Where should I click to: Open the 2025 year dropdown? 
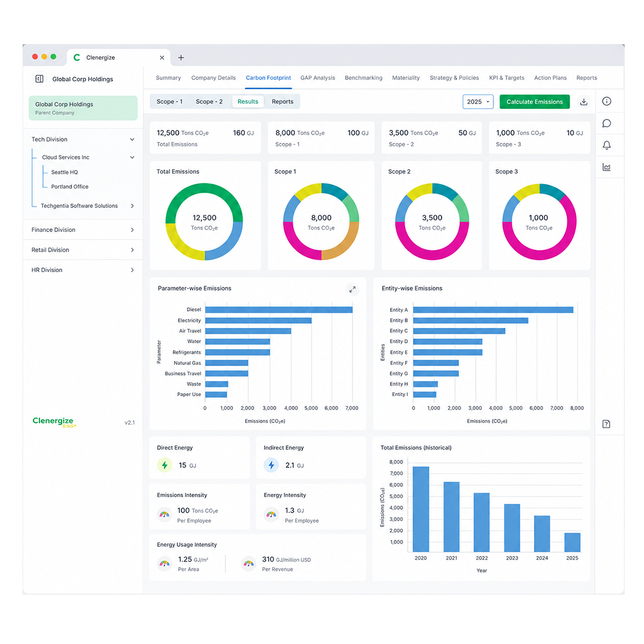click(x=478, y=102)
